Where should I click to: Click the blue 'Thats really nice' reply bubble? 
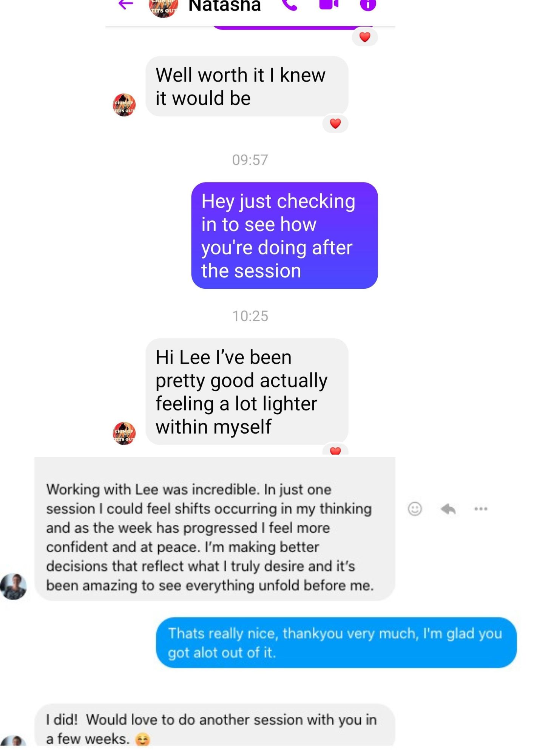click(x=336, y=643)
